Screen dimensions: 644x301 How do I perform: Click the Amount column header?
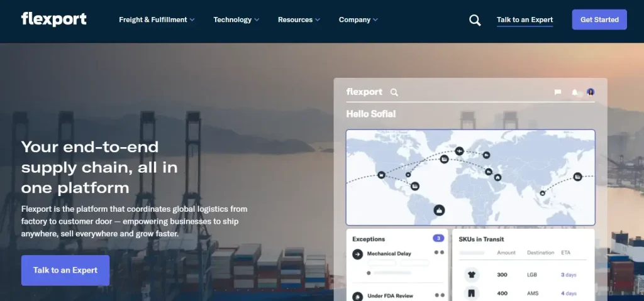click(506, 253)
